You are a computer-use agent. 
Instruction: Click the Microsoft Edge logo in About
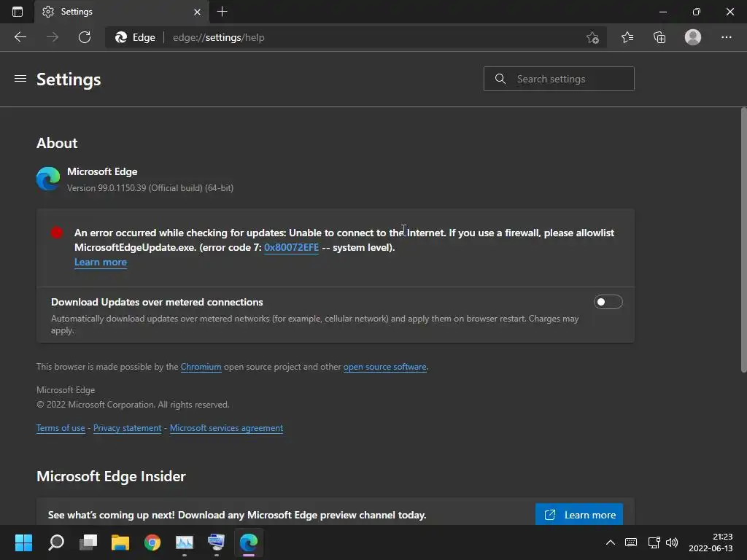click(48, 179)
